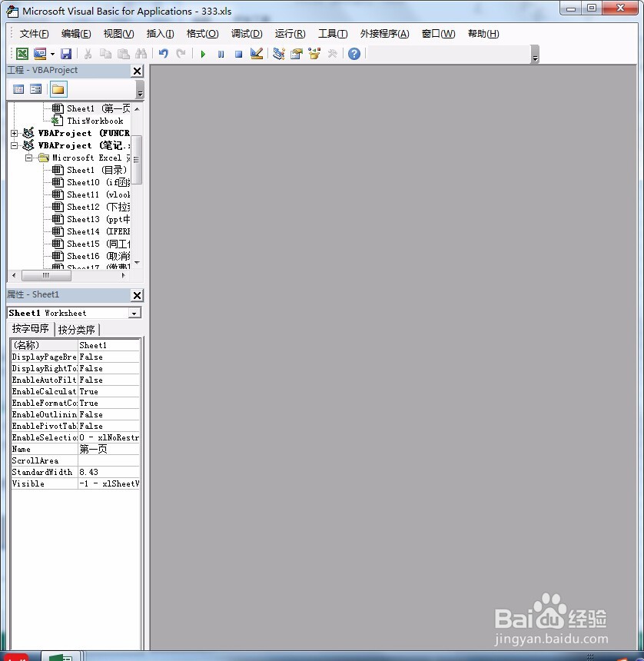Click the Name property value 第一页
The height and width of the screenshot is (661, 644).
[x=108, y=449]
